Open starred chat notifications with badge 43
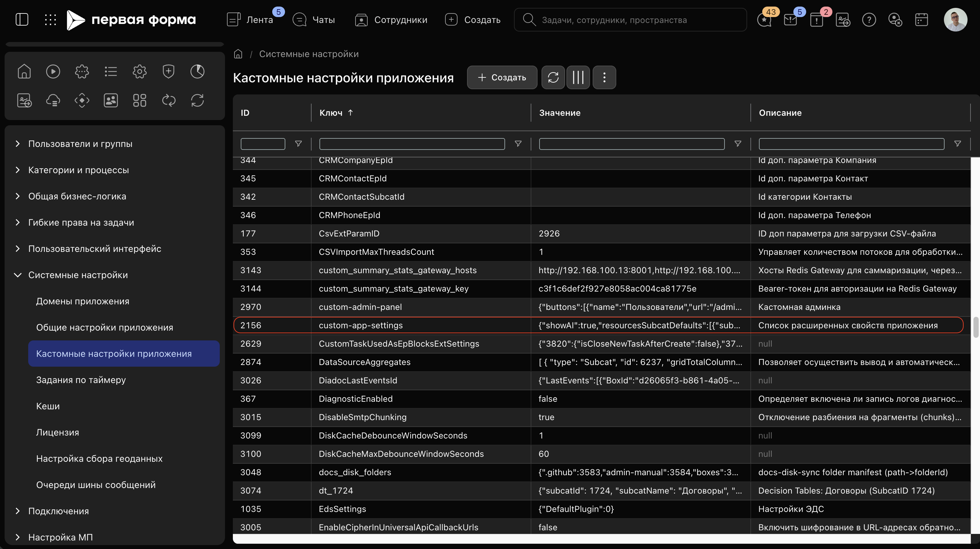This screenshot has height=549, width=980. point(764,19)
